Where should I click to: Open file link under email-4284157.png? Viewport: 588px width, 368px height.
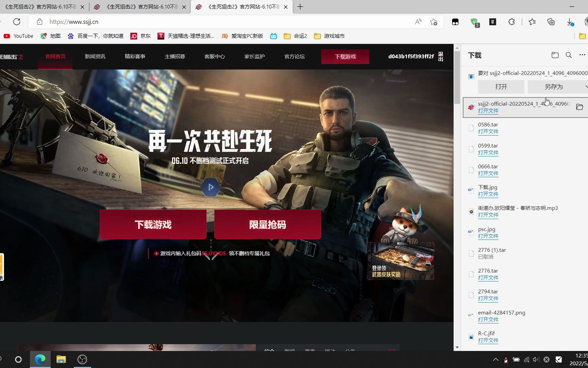point(488,320)
